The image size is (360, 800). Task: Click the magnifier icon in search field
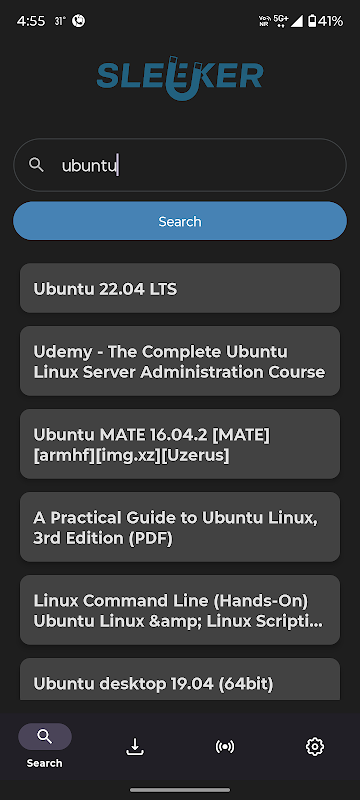(x=36, y=165)
